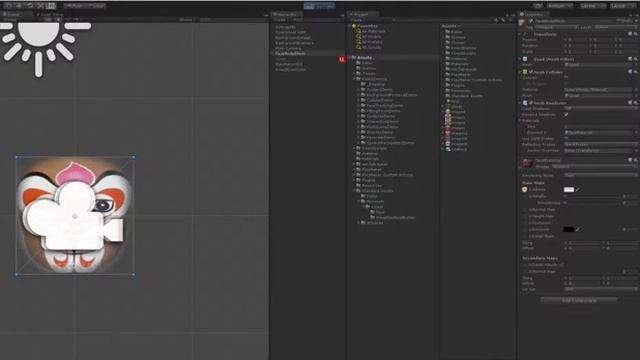This screenshot has width=640, height=360.
Task: Open the Create menu in Project panel
Action: coord(356,20)
